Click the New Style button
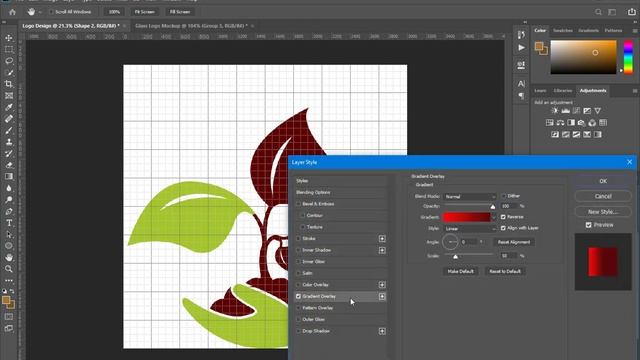 [x=603, y=212]
